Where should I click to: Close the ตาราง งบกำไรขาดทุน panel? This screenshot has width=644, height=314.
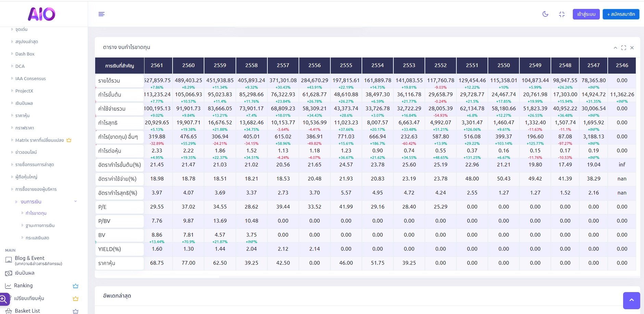click(632, 48)
